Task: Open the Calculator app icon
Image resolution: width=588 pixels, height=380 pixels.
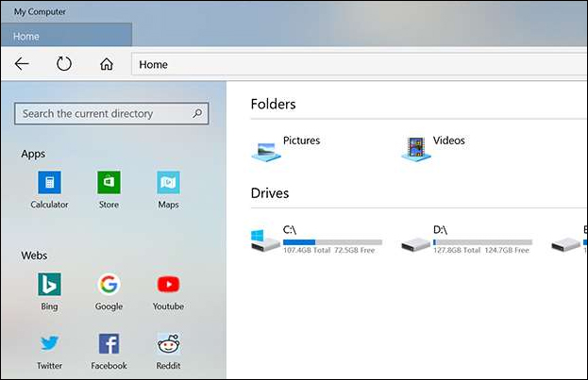Action: pyautogui.click(x=49, y=182)
